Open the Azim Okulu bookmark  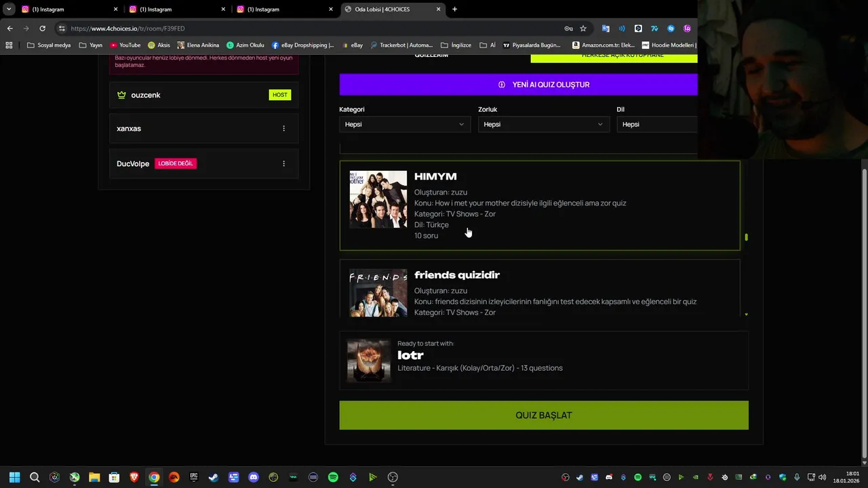[245, 45]
